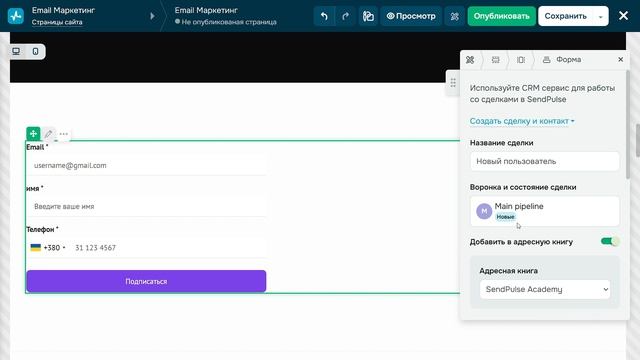Viewport: 640px width, 360px height.
Task: Switch to desktop view icon
Action: pos(16,51)
